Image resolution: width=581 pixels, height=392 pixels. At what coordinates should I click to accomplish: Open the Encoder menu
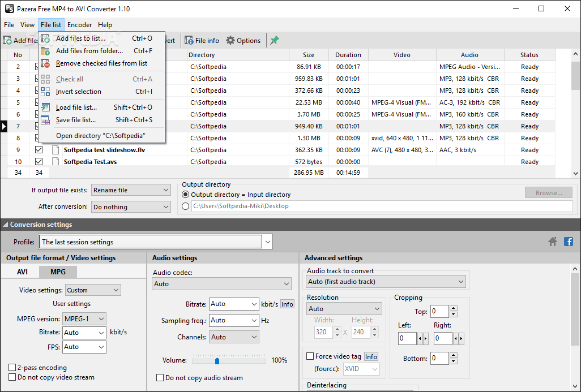[79, 25]
